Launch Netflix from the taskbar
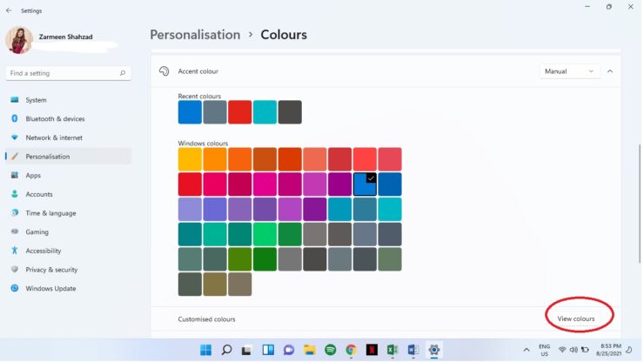 [x=372, y=350]
